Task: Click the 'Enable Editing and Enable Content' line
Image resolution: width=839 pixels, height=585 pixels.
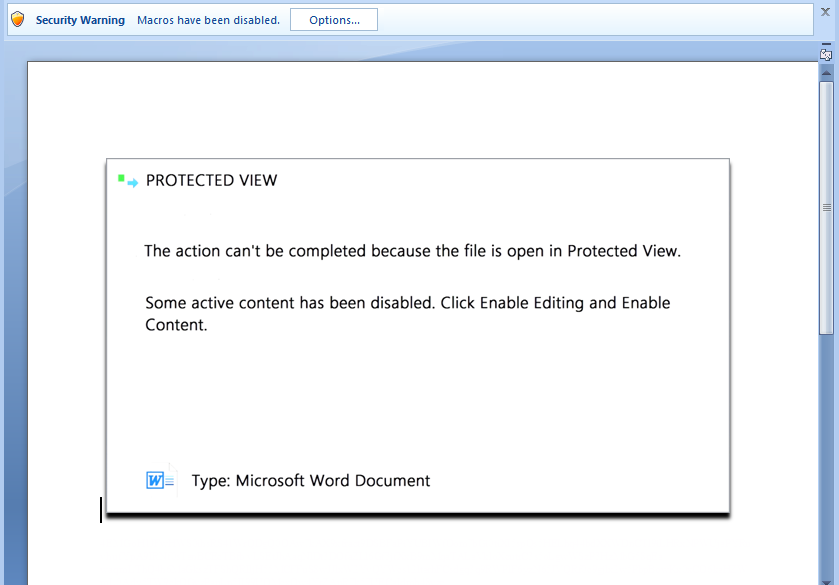Action: click(x=407, y=303)
